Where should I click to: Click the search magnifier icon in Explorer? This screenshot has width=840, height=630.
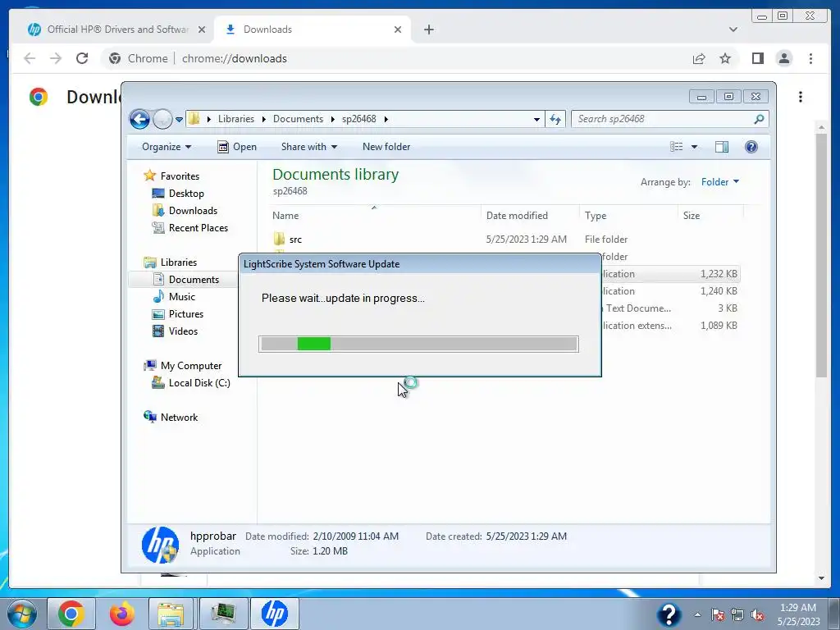759,119
